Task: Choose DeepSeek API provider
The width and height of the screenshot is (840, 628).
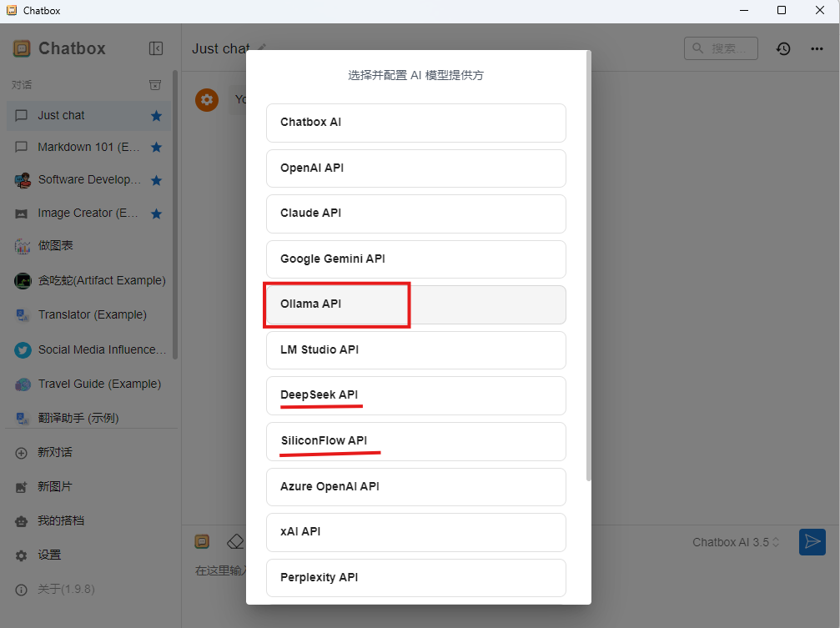Action: [416, 396]
